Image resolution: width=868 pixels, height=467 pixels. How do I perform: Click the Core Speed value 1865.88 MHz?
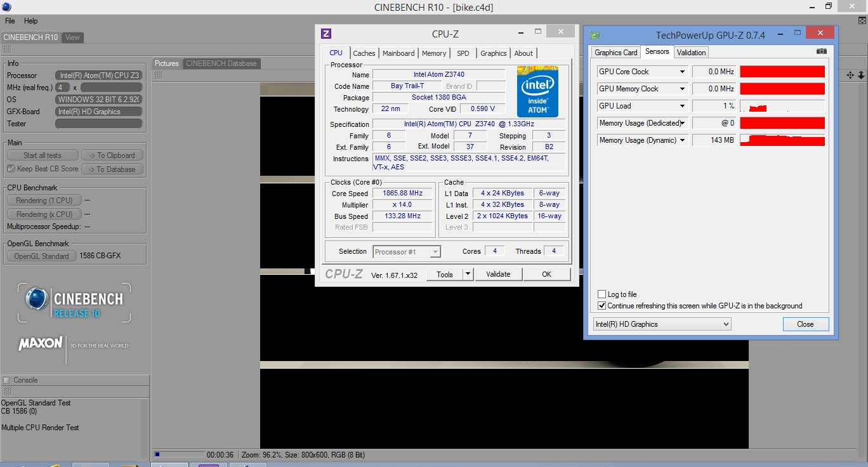pos(402,193)
